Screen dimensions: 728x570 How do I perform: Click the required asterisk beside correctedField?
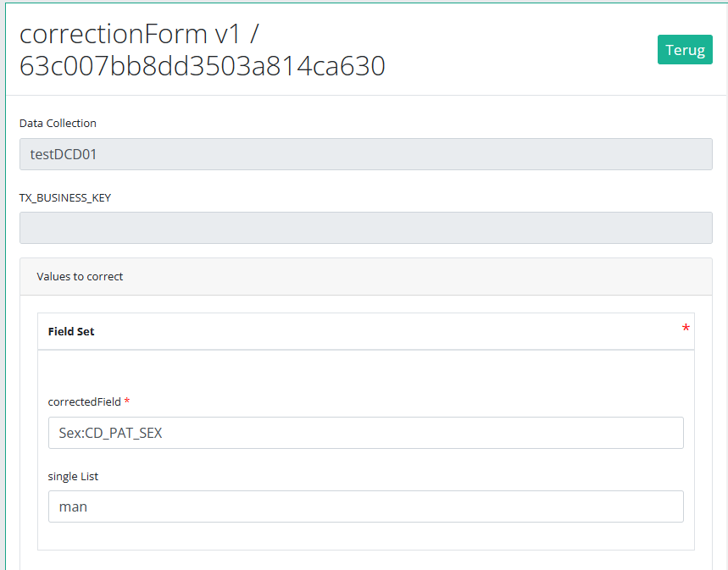pos(127,401)
